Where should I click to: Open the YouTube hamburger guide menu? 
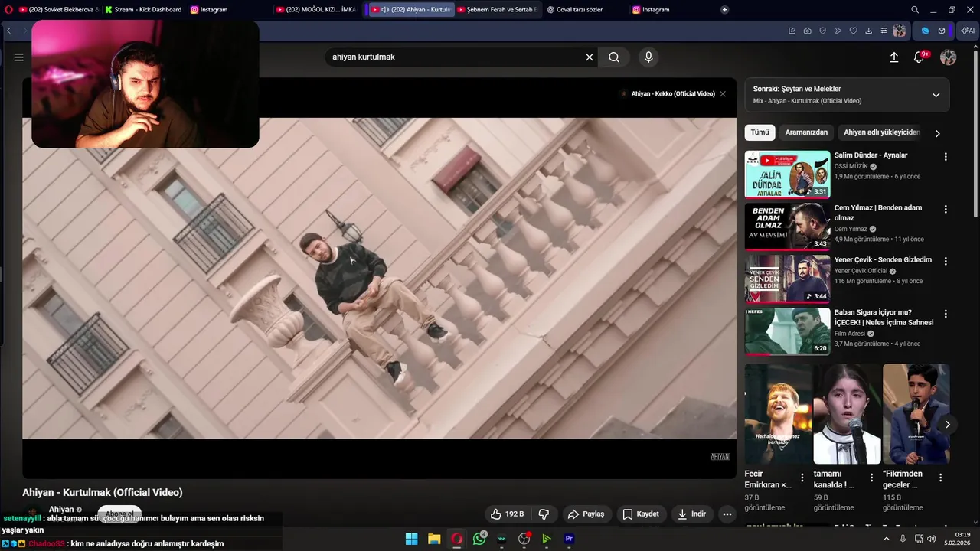click(x=19, y=57)
